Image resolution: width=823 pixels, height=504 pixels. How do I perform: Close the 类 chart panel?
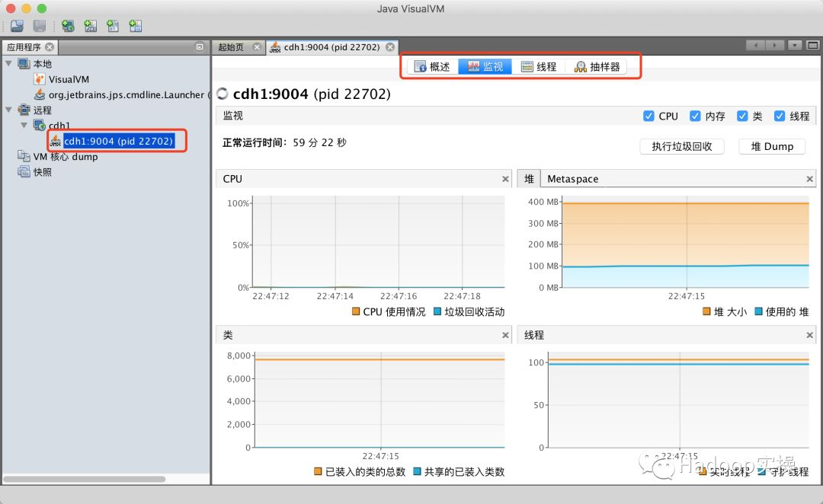point(505,335)
